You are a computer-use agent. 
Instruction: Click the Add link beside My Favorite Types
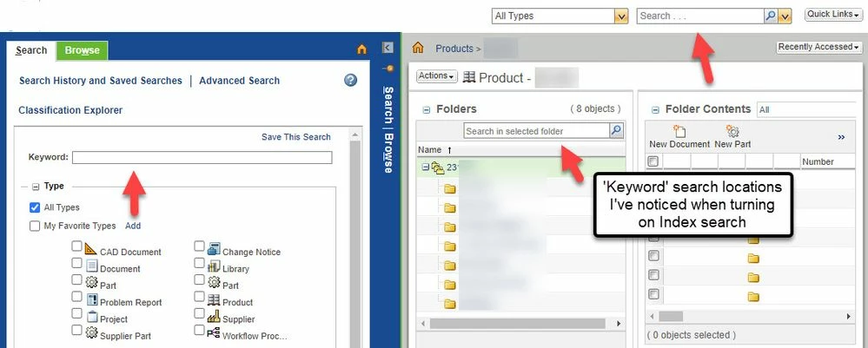133,226
